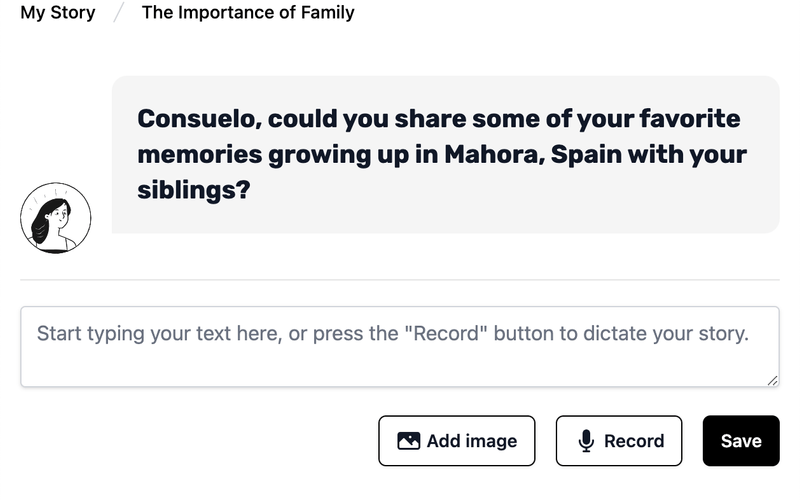This screenshot has height=500, width=800.
Task: Open The Importance of Family breadcrumb
Action: pyautogui.click(x=248, y=14)
